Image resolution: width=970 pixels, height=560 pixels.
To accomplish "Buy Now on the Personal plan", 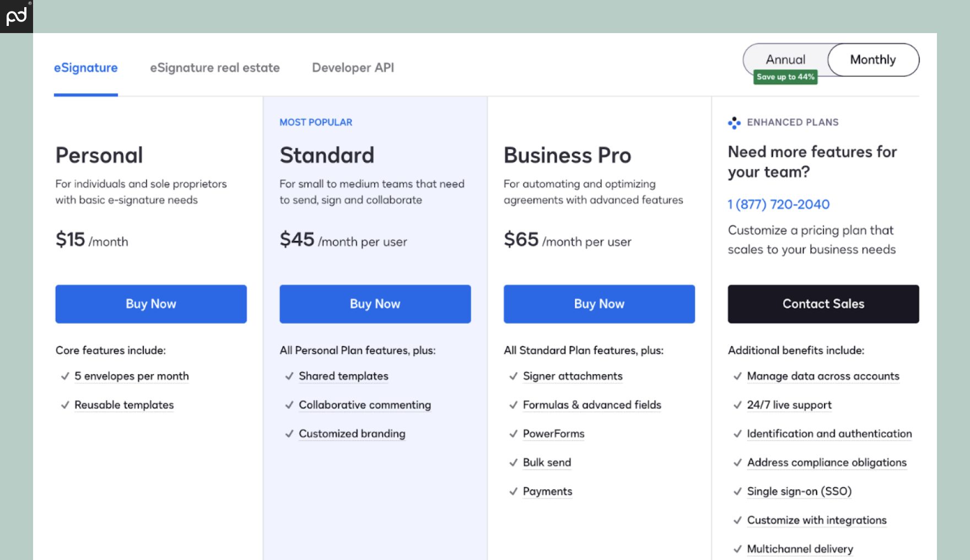I will tap(150, 304).
